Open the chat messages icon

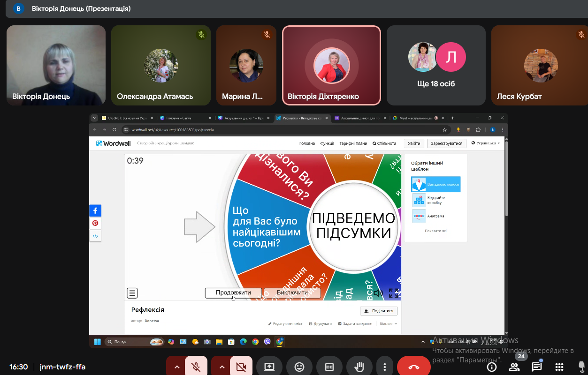pyautogui.click(x=536, y=367)
